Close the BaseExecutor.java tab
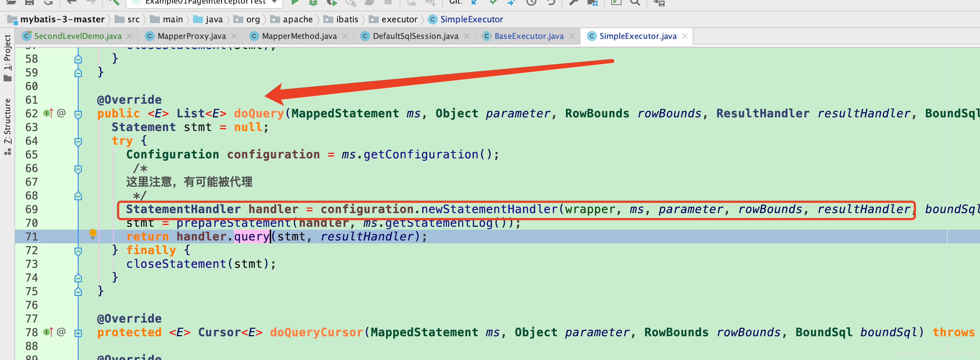The image size is (980, 360). [x=571, y=36]
